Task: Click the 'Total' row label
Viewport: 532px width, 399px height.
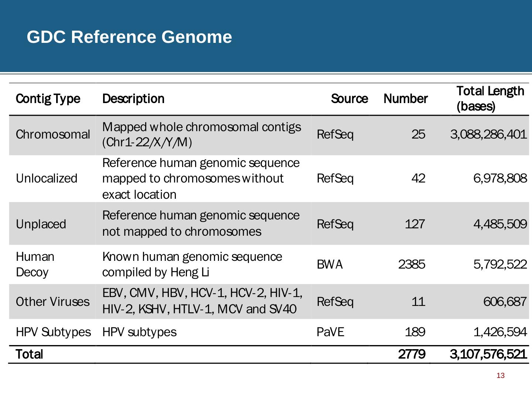Action: click(30, 354)
